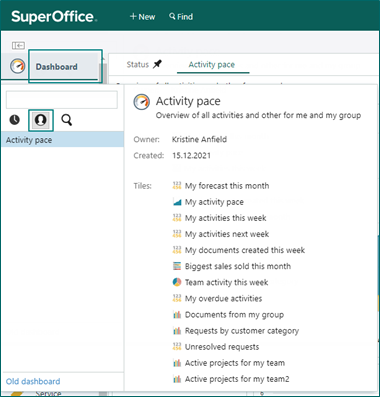This screenshot has width=380, height=397.
Task: Focus the dashboard search input field
Action: tap(62, 99)
